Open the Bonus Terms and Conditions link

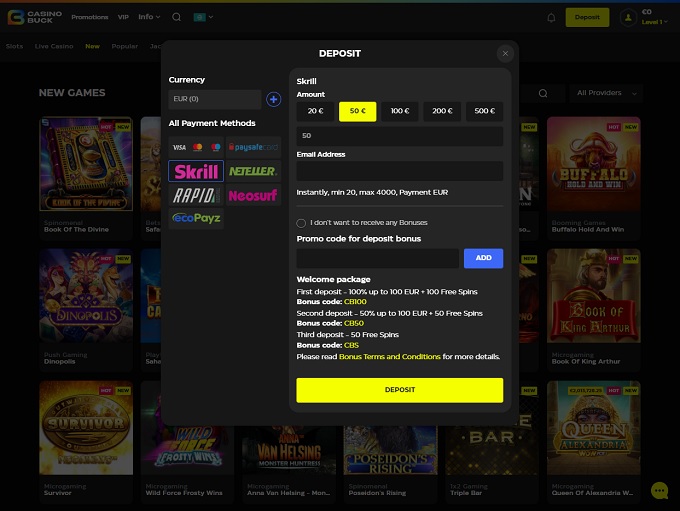390,356
